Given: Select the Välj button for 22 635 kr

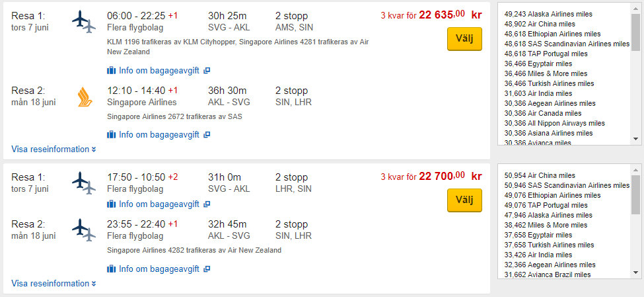Looking at the screenshot, I should pyautogui.click(x=464, y=39).
